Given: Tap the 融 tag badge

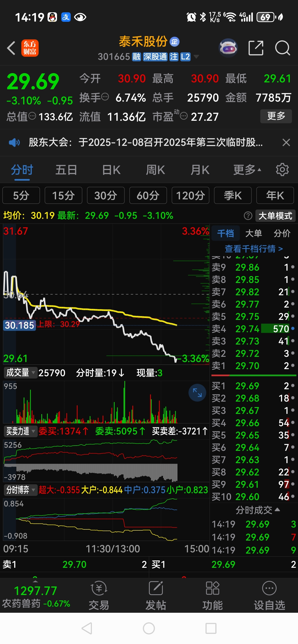Looking at the screenshot, I should point(136,57).
